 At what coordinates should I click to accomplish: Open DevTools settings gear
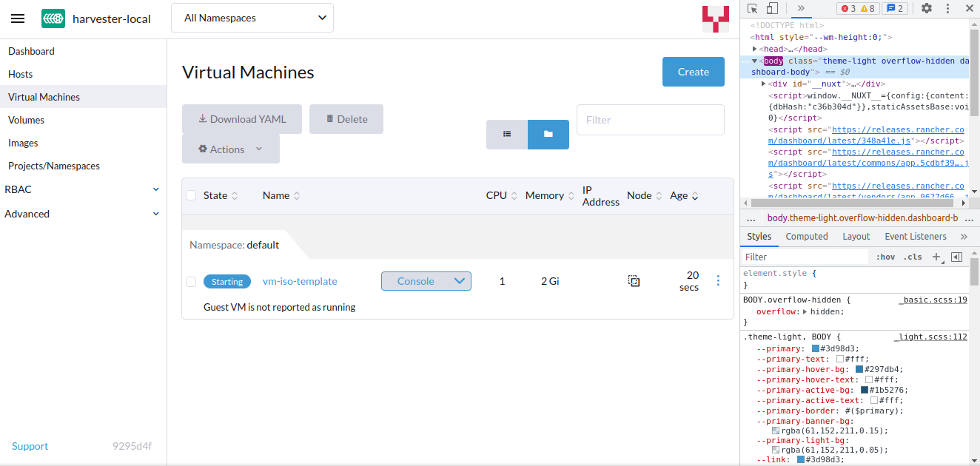click(x=927, y=9)
